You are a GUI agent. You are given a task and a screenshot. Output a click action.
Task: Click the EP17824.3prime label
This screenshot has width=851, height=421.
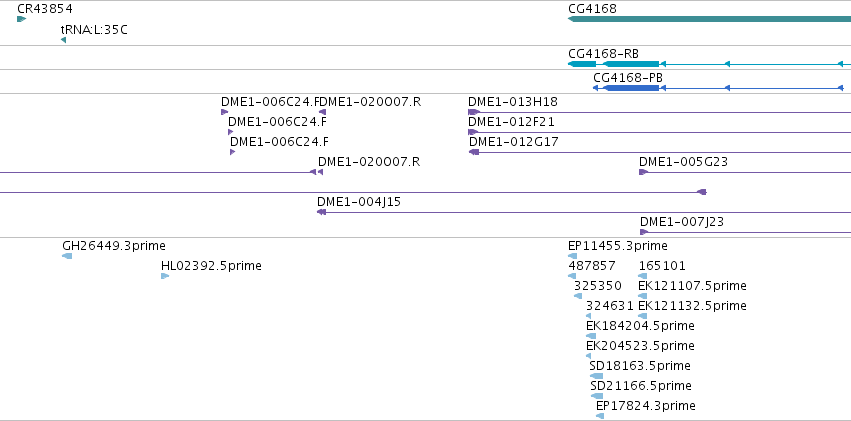pyautogui.click(x=645, y=406)
